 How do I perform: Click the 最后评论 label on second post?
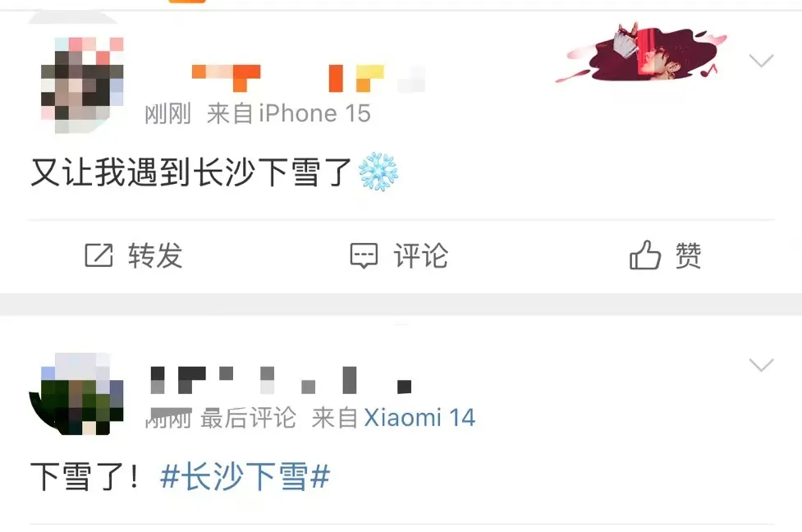click(248, 418)
